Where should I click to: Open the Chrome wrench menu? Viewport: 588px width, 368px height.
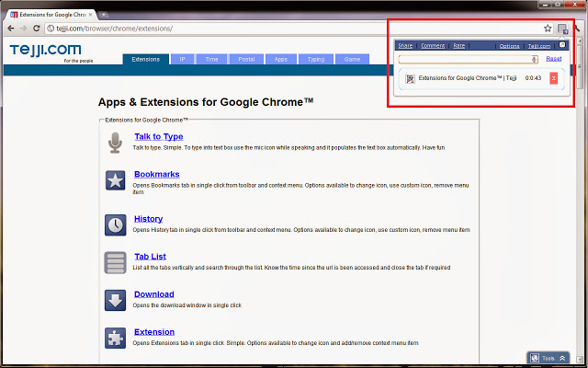click(x=577, y=29)
